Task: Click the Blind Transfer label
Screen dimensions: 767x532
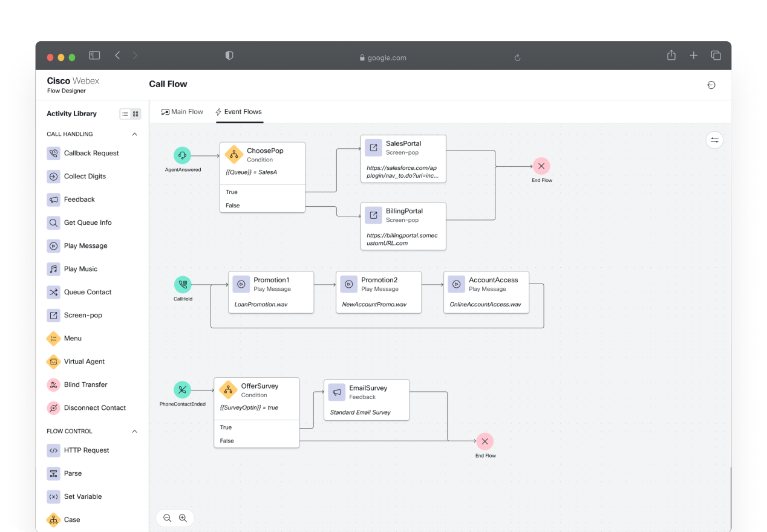Action: [x=86, y=384]
